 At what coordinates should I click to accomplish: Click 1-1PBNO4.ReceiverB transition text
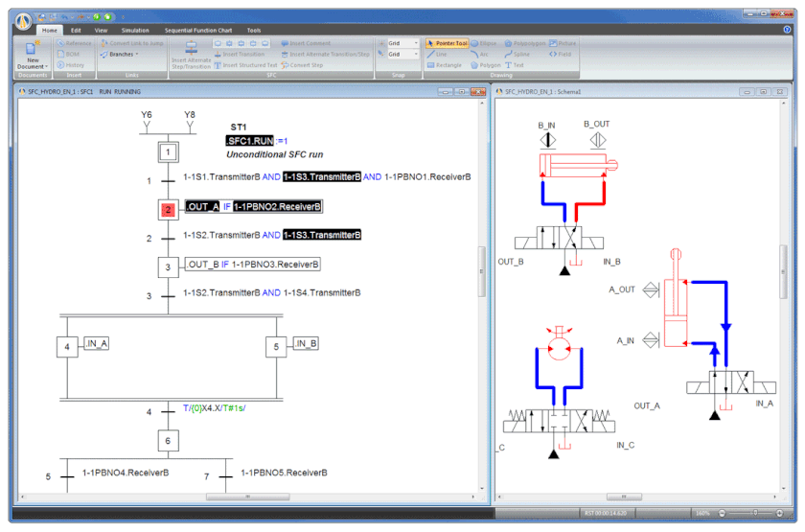(x=126, y=473)
